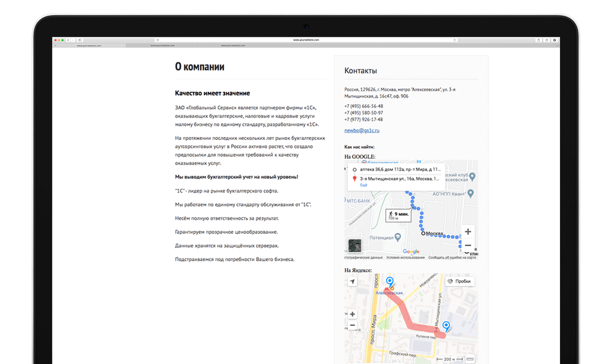
Task: Click the Google logo on the map
Action: tap(411, 251)
